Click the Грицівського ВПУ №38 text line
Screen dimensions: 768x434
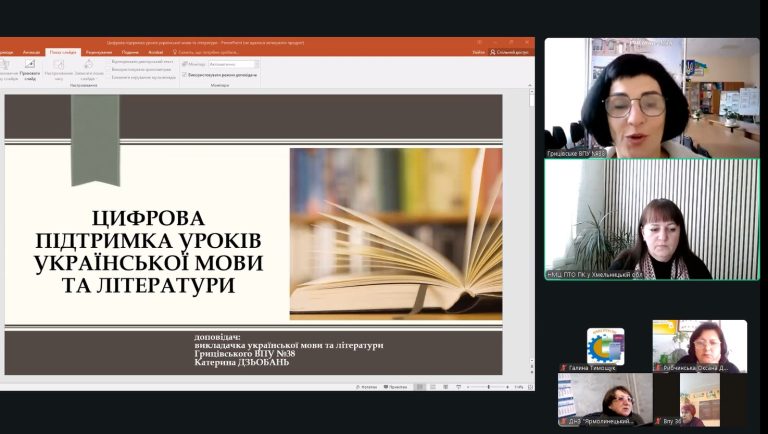[244, 354]
